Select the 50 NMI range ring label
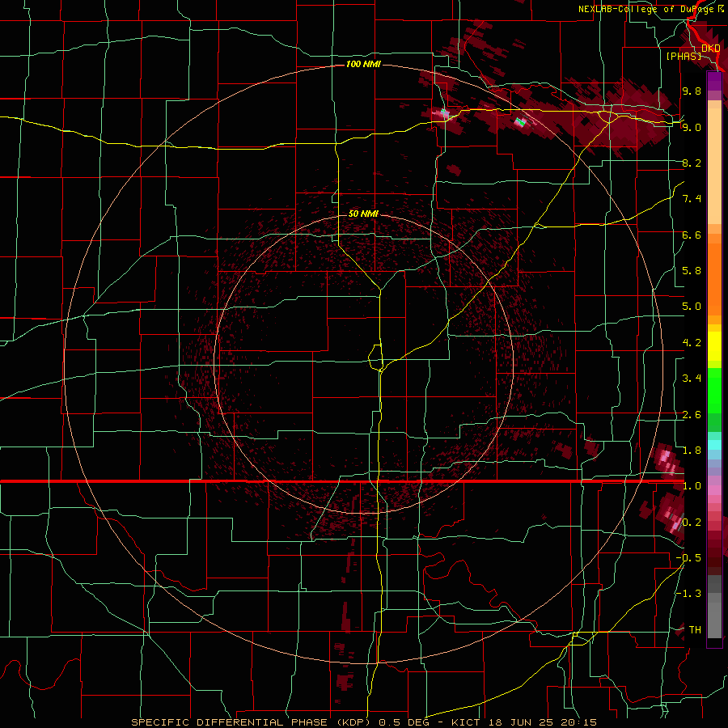This screenshot has width=728, height=728. tap(363, 214)
